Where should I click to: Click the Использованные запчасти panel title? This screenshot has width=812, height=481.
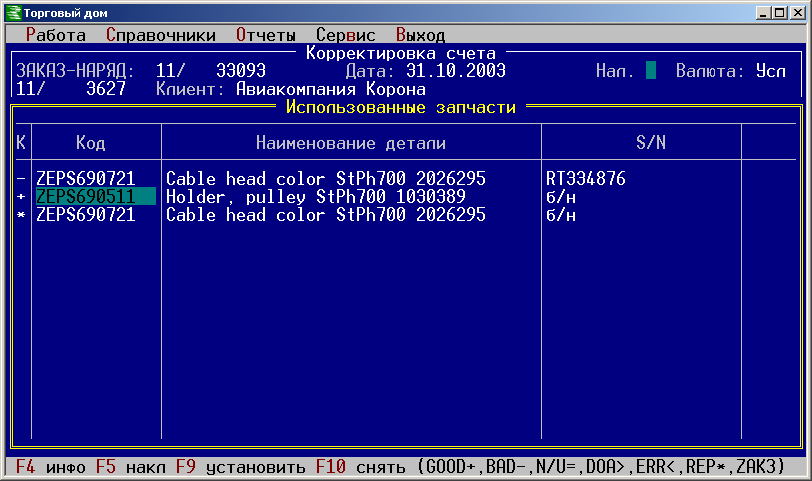(401, 107)
